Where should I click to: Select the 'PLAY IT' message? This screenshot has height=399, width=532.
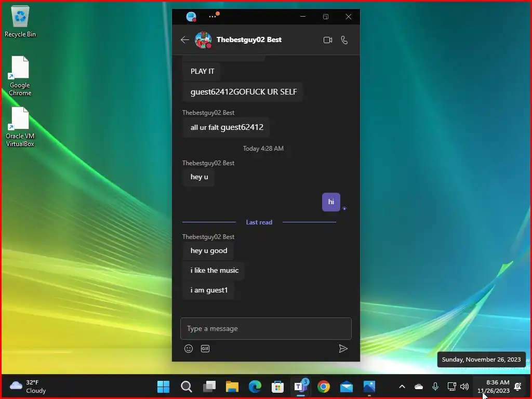(202, 71)
